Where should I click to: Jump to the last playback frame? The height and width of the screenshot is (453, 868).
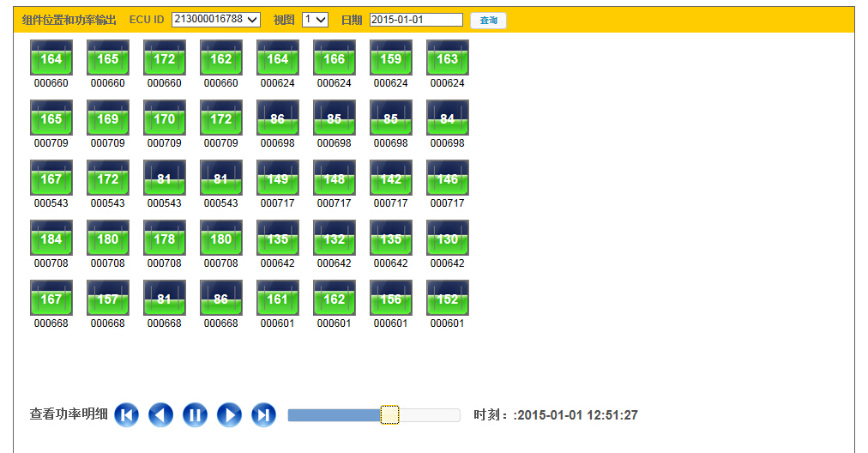click(x=263, y=415)
